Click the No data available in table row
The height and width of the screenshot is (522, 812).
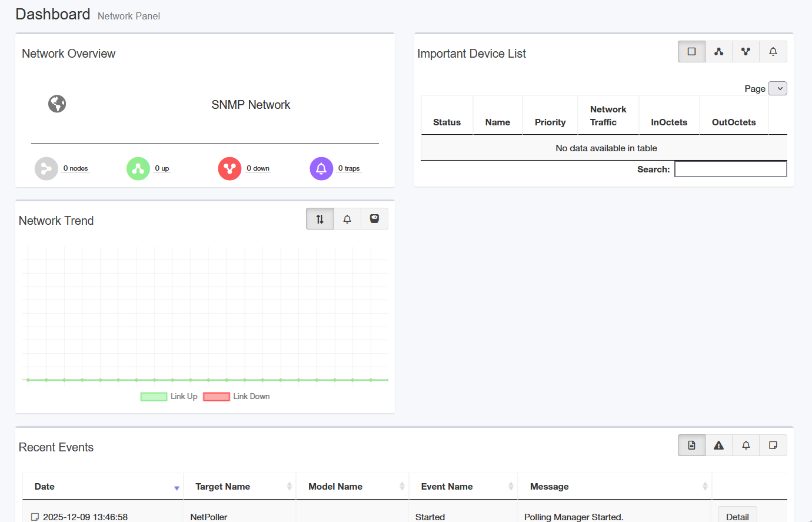[x=604, y=148]
